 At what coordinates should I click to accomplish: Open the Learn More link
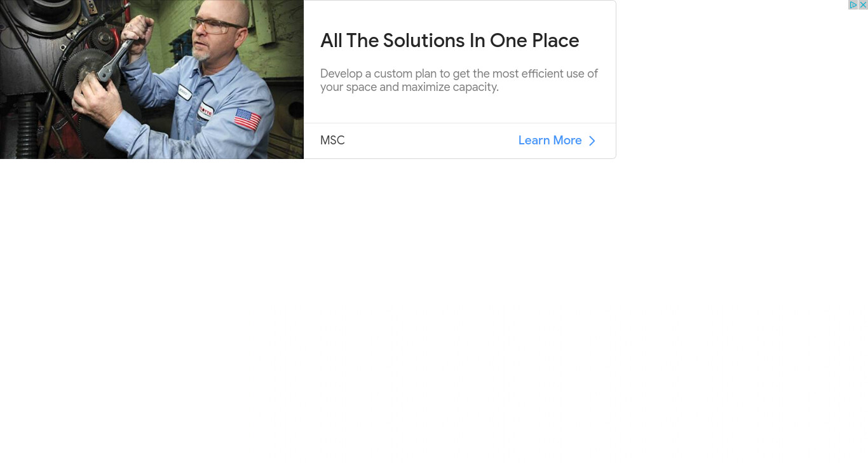coord(550,141)
